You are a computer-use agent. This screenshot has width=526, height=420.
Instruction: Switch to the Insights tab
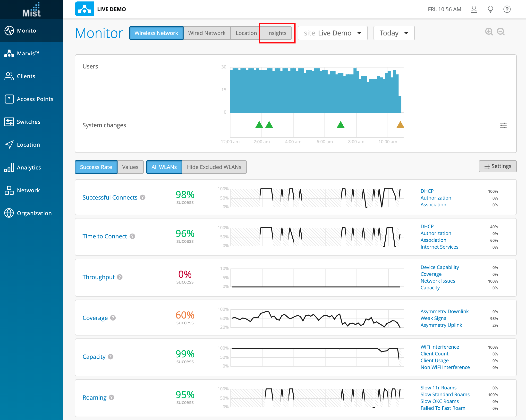277,33
